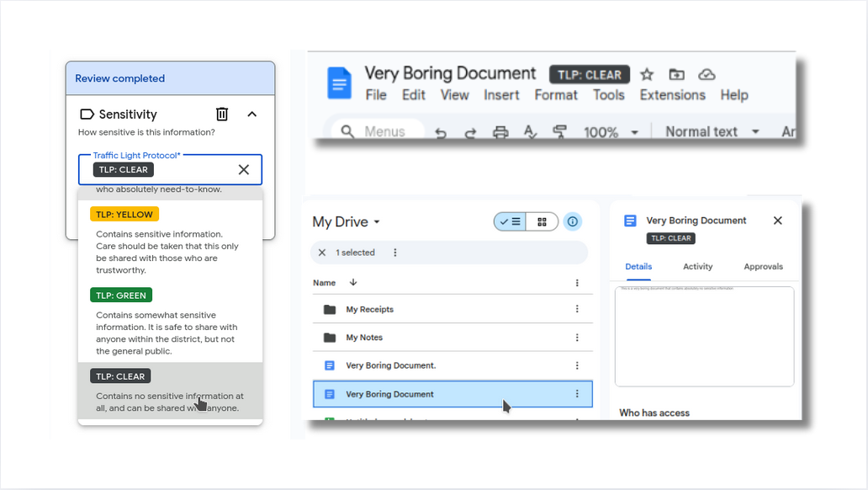868x490 pixels.
Task: Toggle the view details info button
Action: (573, 221)
